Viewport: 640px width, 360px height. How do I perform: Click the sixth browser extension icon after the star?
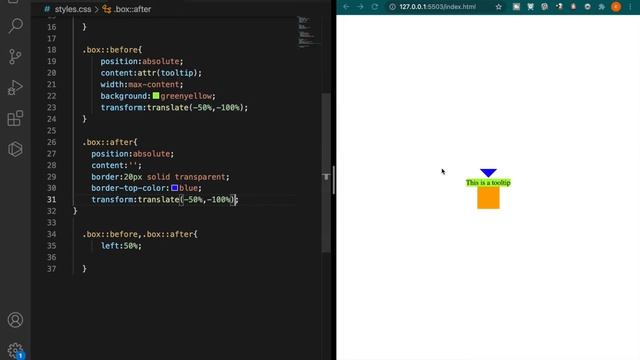click(587, 7)
